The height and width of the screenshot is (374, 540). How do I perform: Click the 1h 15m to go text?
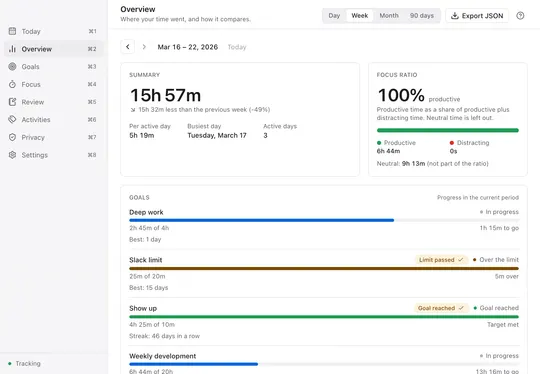499,228
